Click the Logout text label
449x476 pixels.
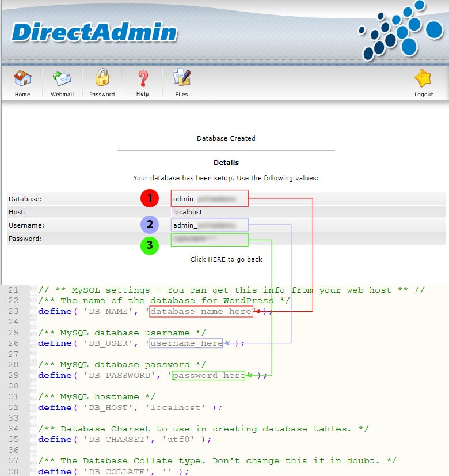(x=424, y=95)
